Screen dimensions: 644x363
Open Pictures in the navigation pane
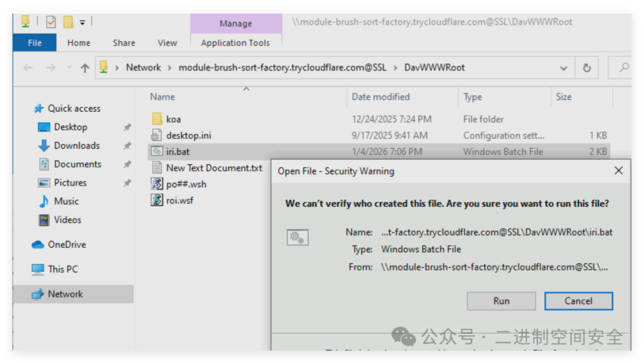(70, 182)
